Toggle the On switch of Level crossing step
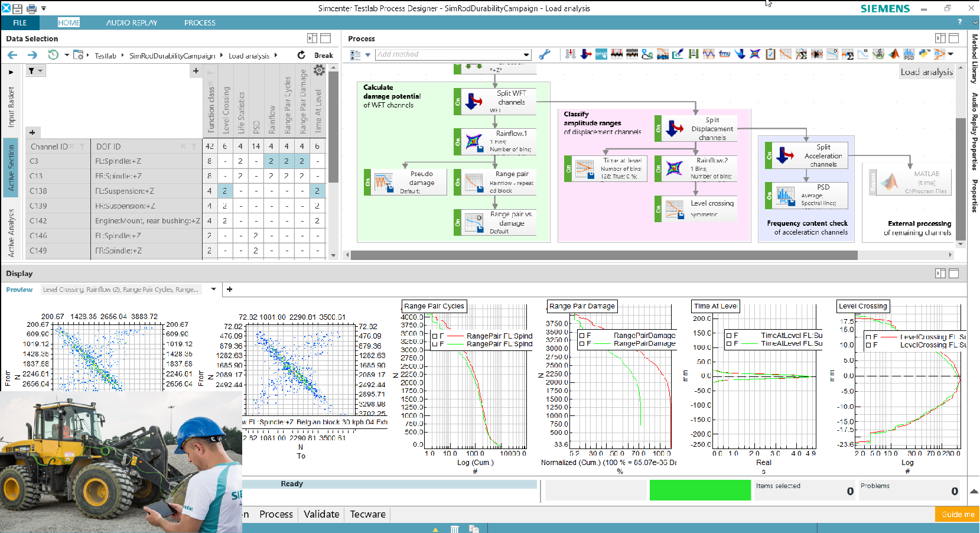The image size is (980, 533). point(658,209)
